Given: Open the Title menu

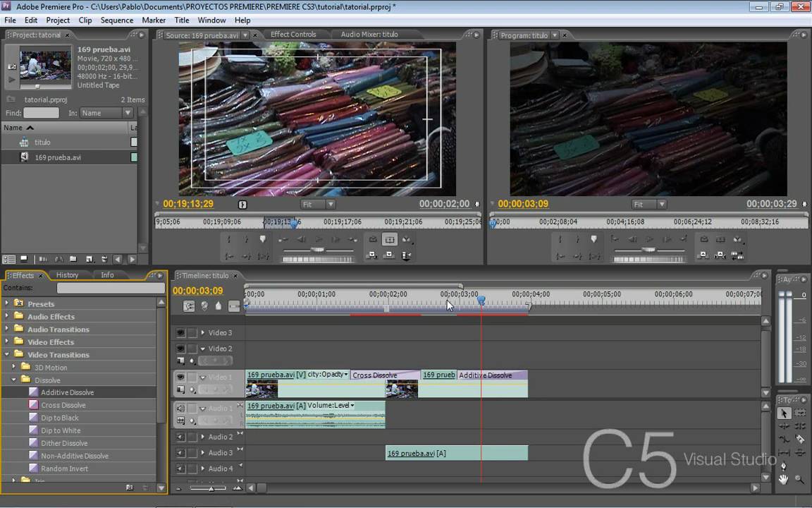Looking at the screenshot, I should [182, 20].
